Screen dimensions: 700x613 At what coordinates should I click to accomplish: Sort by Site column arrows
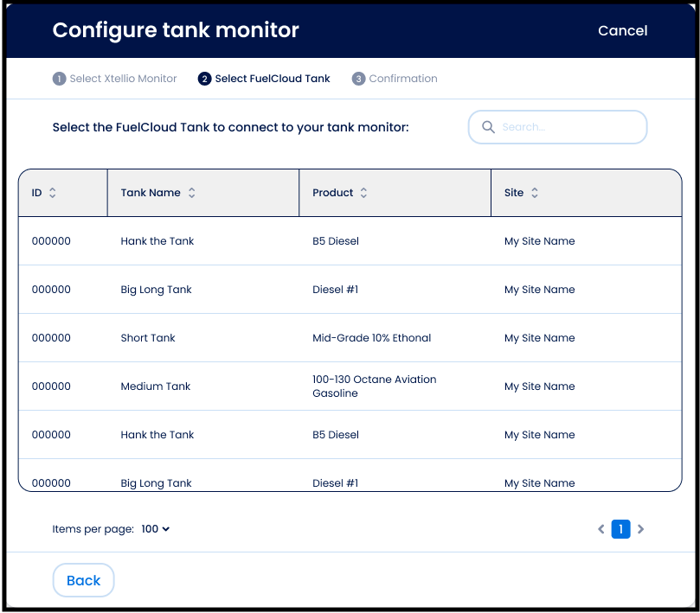[535, 193]
